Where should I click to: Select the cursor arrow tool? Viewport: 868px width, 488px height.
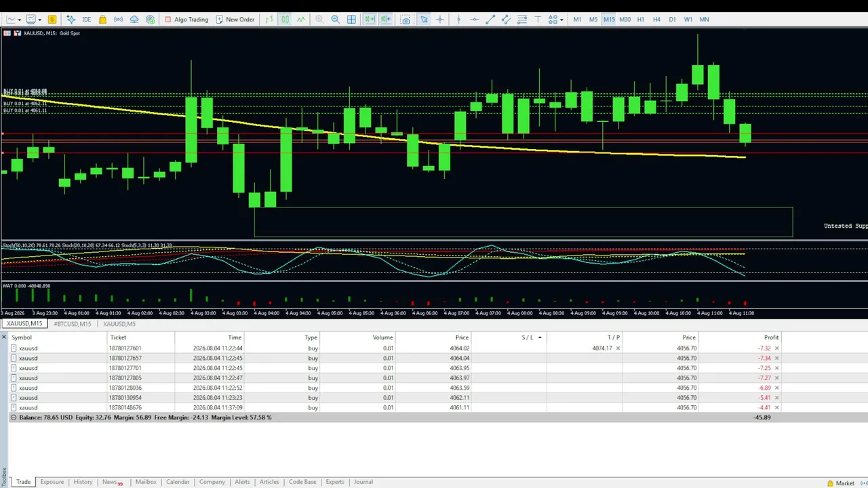424,20
